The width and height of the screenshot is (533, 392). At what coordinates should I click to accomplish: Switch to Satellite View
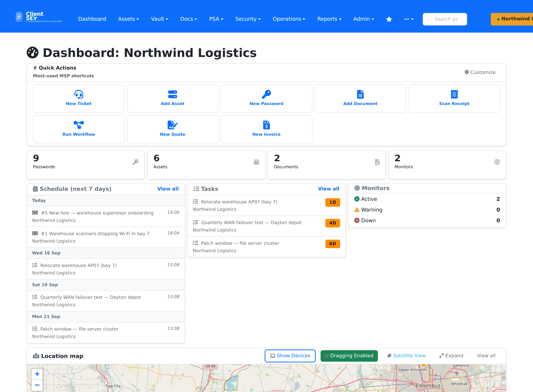coord(406,355)
